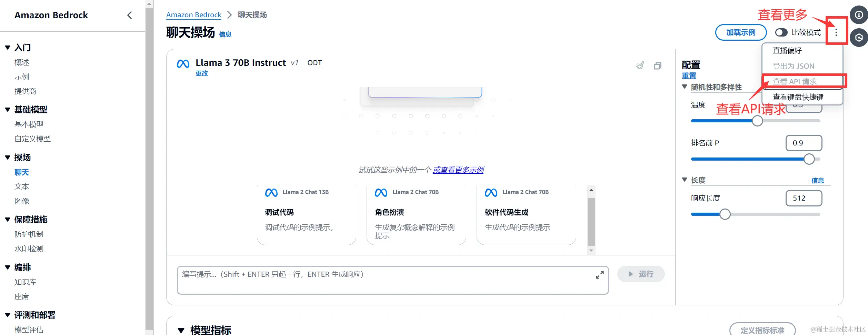Viewport: 868px width, 335px height.
Task: Toggle 比较模式 switch
Action: tap(781, 32)
